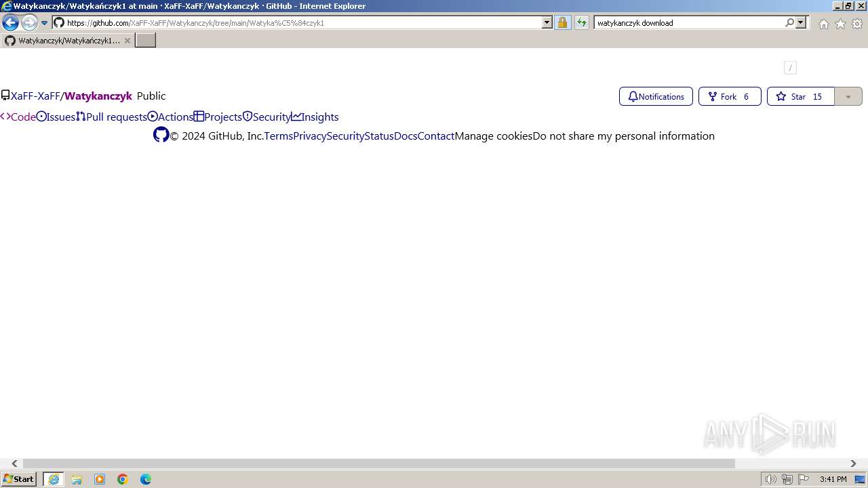Viewport: 868px width, 488px height.
Task: Open the recent pages dropdown arrow
Action: coord(45,22)
